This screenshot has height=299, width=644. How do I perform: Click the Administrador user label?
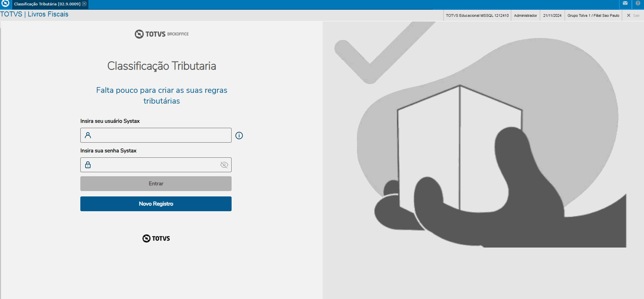[x=525, y=15]
